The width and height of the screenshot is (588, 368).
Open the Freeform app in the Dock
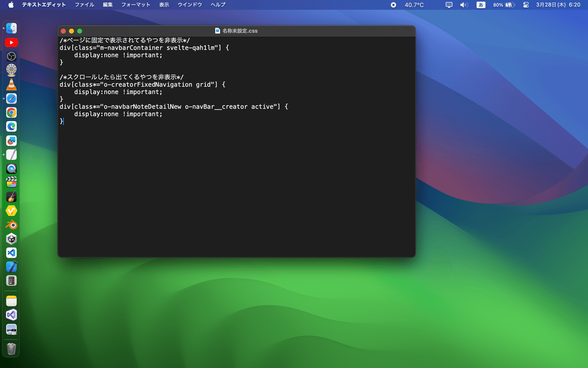click(11, 140)
